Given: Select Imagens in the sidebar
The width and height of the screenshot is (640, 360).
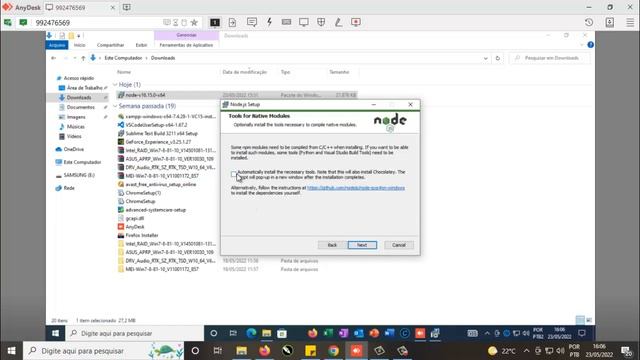Looking at the screenshot, I should click(76, 117).
